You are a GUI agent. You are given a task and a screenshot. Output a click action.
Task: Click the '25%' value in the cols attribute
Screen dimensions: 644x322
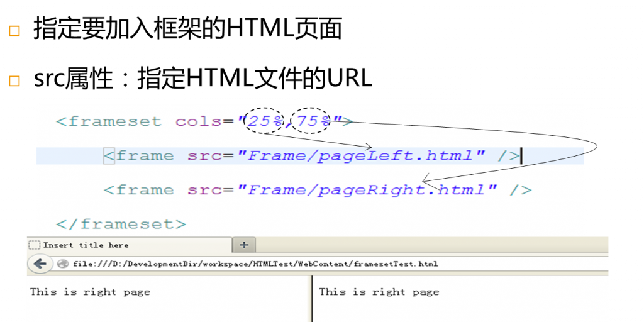[x=266, y=121]
